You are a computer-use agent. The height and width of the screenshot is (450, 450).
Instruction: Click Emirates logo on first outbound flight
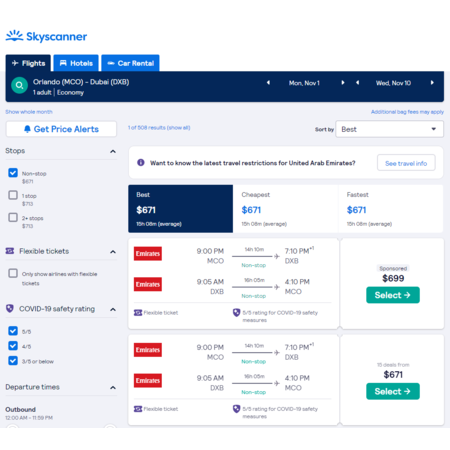coord(148,254)
